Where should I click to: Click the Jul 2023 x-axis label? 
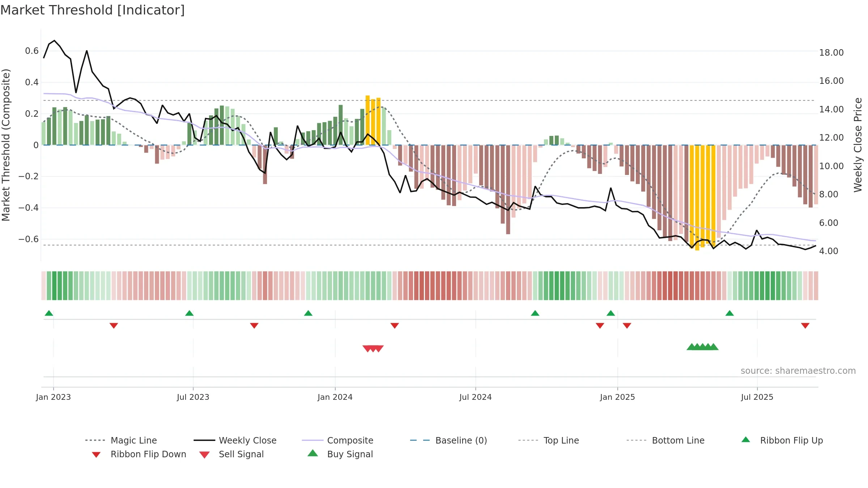click(193, 397)
